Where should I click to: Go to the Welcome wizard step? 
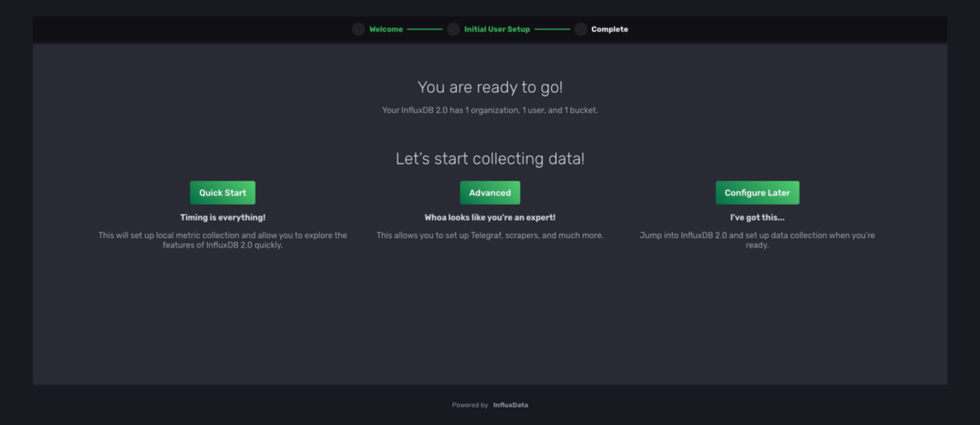pyautogui.click(x=386, y=29)
